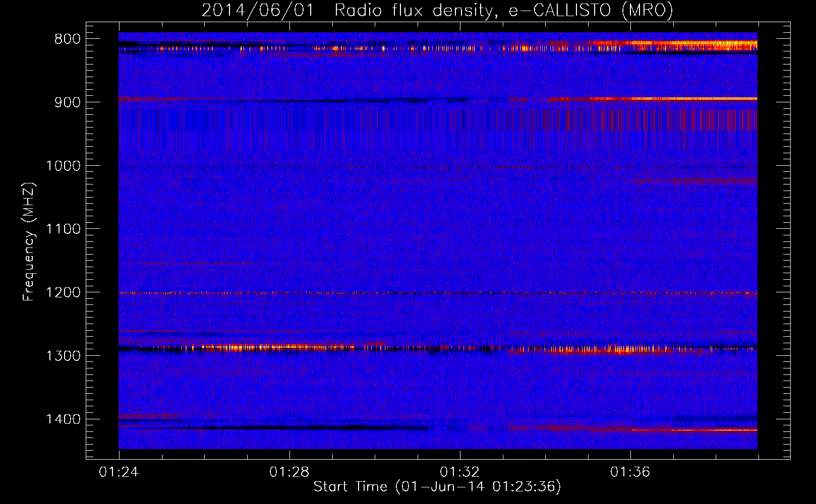Click the 1400 frequency tick label
816x504 pixels.
click(x=63, y=419)
